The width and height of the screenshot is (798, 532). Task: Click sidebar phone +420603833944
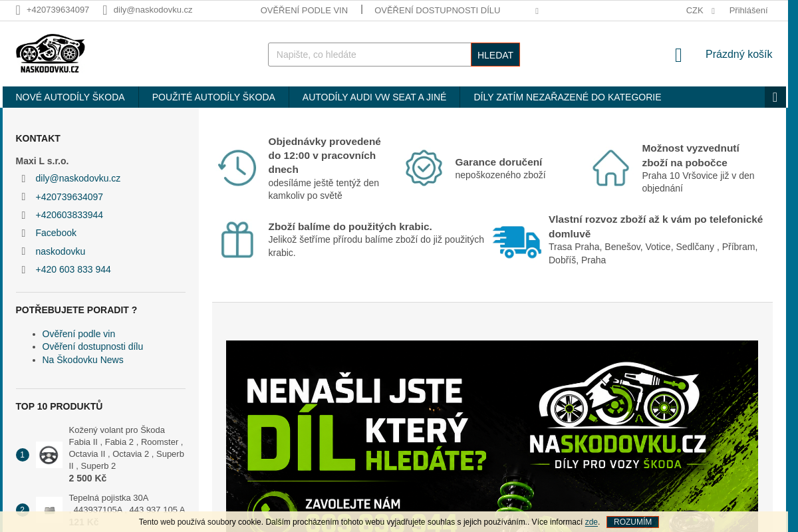click(x=69, y=215)
